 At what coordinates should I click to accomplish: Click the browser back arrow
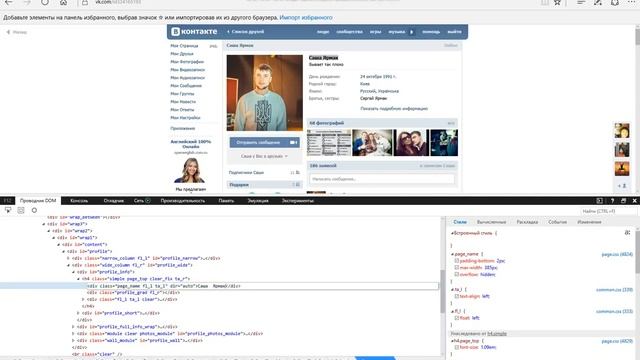point(8,2)
